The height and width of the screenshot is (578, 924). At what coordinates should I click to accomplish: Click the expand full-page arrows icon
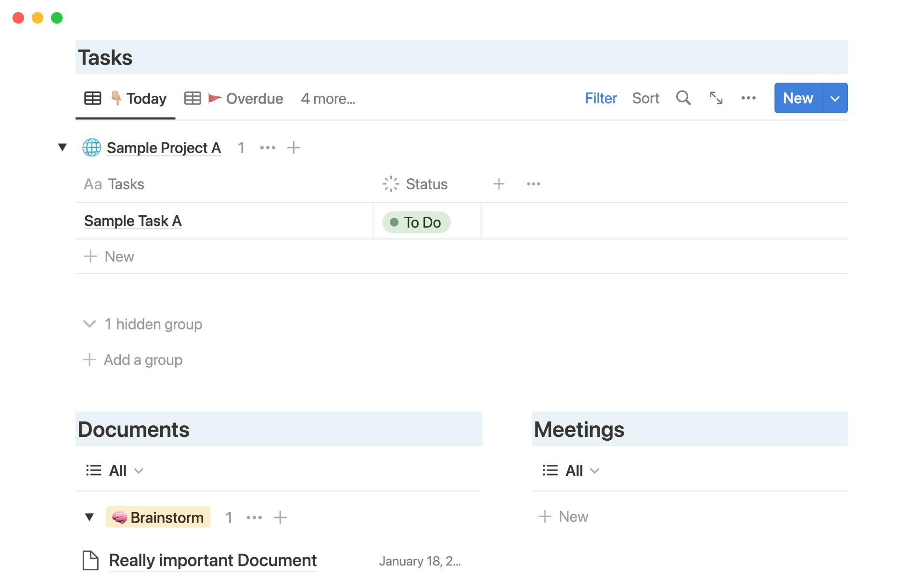716,98
